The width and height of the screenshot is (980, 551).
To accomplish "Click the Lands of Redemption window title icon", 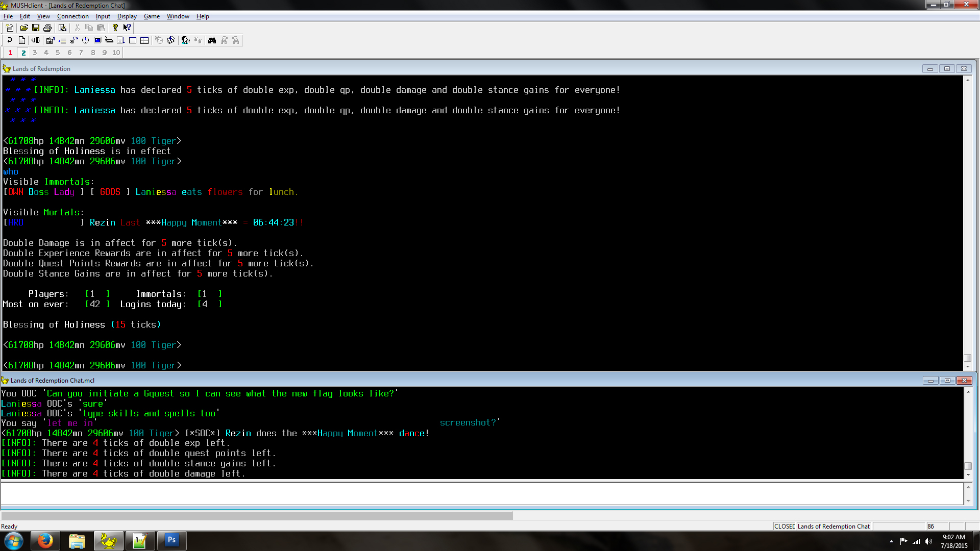I will (6, 69).
